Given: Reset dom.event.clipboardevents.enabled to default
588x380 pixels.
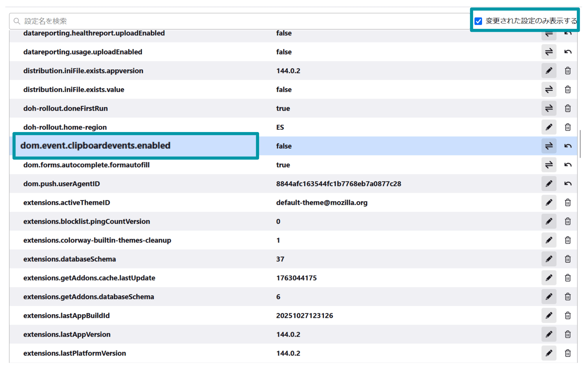Looking at the screenshot, I should coord(568,146).
